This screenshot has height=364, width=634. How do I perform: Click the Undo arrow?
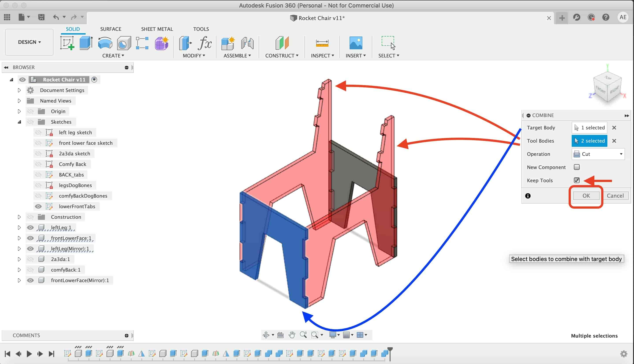[56, 17]
